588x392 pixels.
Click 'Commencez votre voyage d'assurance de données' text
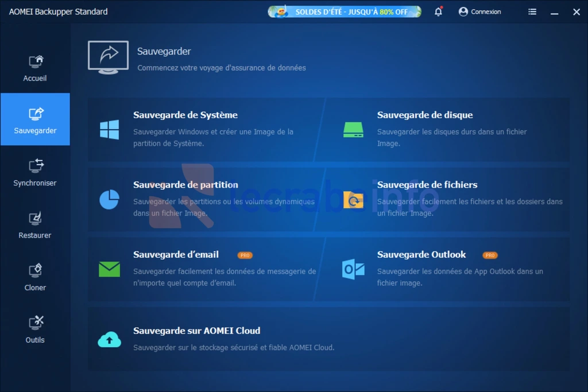pyautogui.click(x=221, y=68)
